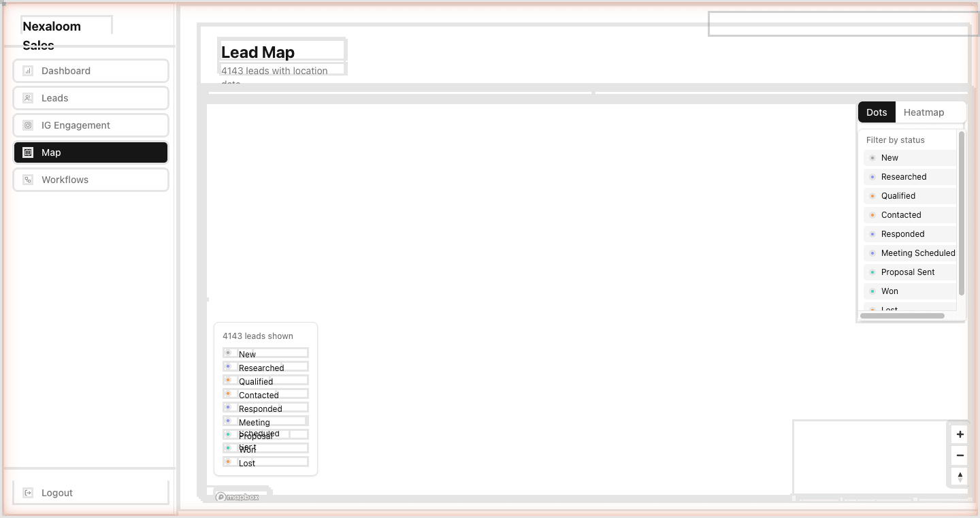Click the filter panel vertical scrollbar
The image size is (980, 518).
click(x=961, y=204)
